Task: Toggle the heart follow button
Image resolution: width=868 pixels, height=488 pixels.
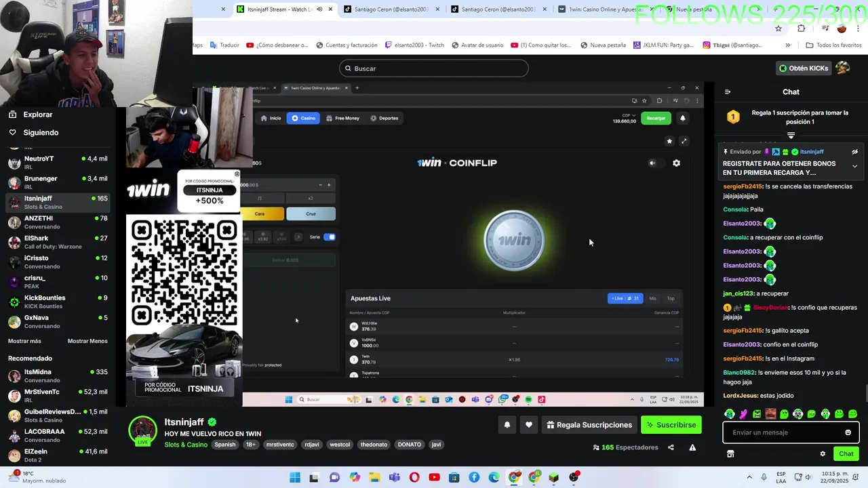Action: [529, 425]
